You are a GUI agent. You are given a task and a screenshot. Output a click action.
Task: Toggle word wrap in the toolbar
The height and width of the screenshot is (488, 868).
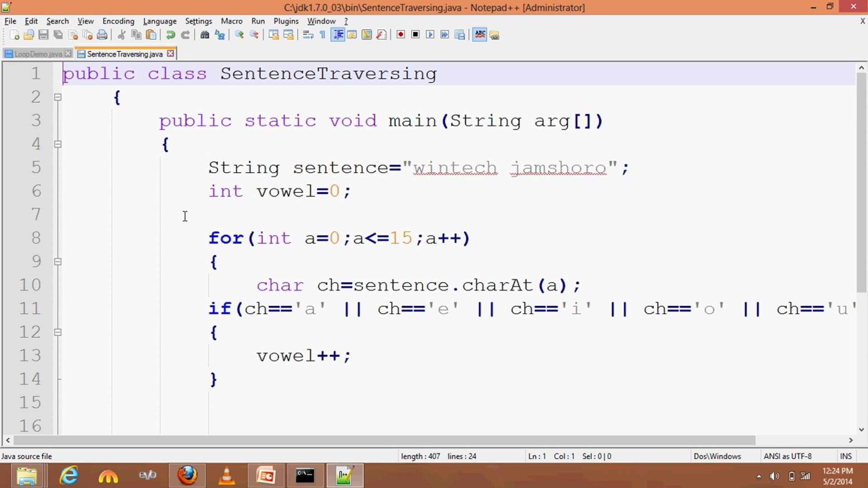pyautogui.click(x=307, y=35)
